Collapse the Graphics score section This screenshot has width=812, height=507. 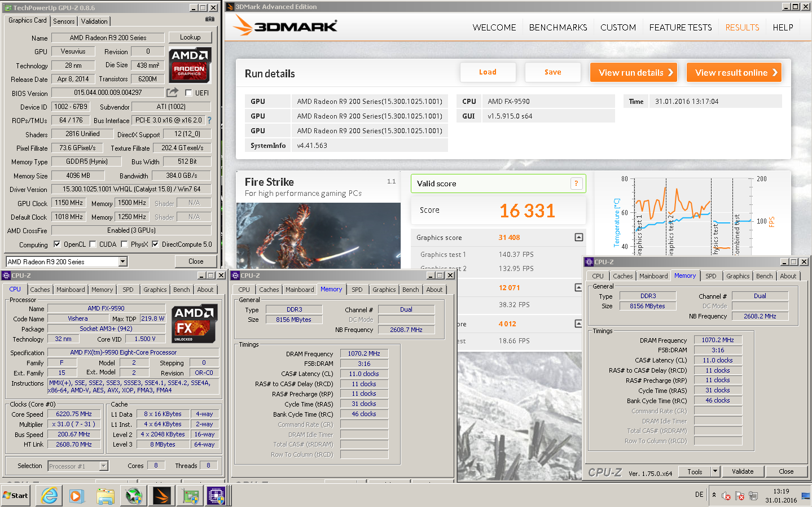click(578, 237)
